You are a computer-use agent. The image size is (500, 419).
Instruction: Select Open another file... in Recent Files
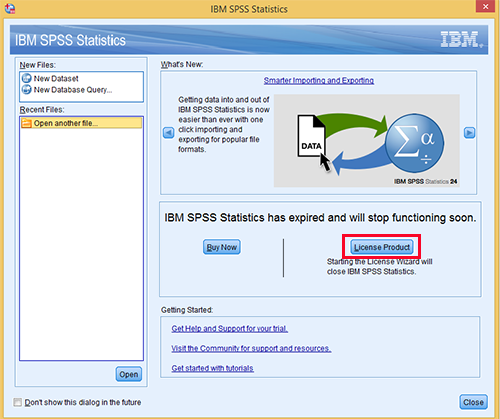pyautogui.click(x=81, y=123)
